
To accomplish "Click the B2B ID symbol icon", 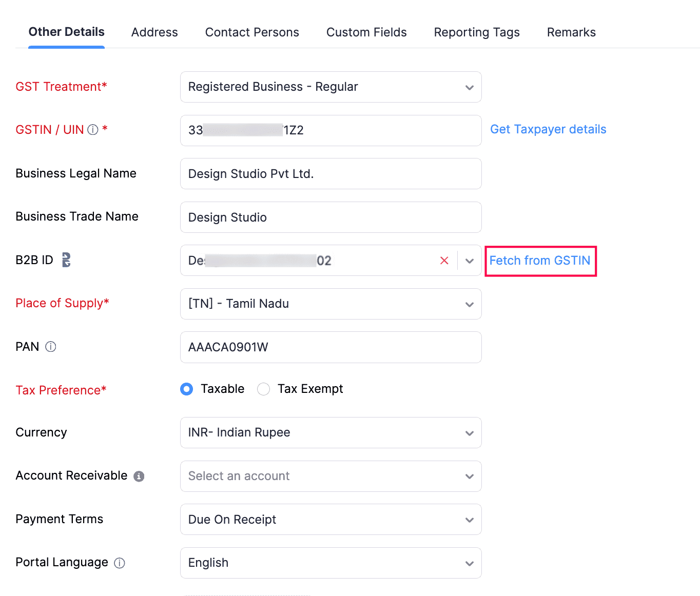I will 66,260.
